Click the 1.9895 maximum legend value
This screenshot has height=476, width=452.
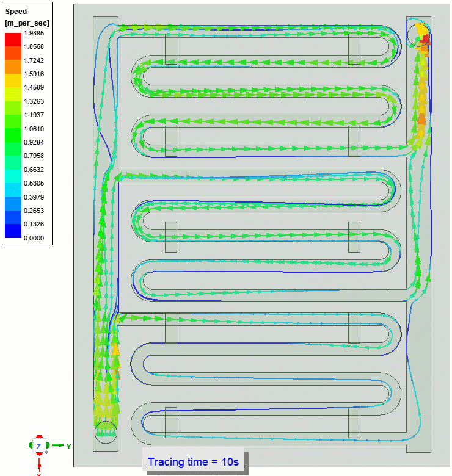pyautogui.click(x=34, y=33)
